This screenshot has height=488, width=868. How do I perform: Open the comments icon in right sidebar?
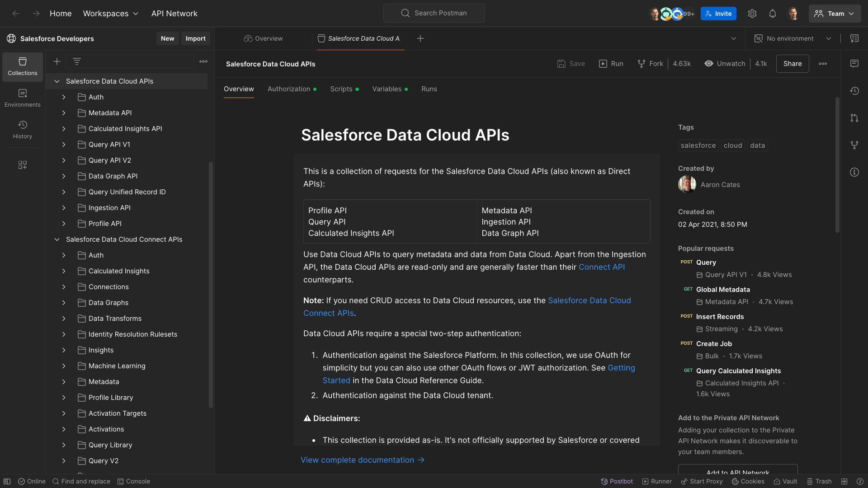click(854, 64)
